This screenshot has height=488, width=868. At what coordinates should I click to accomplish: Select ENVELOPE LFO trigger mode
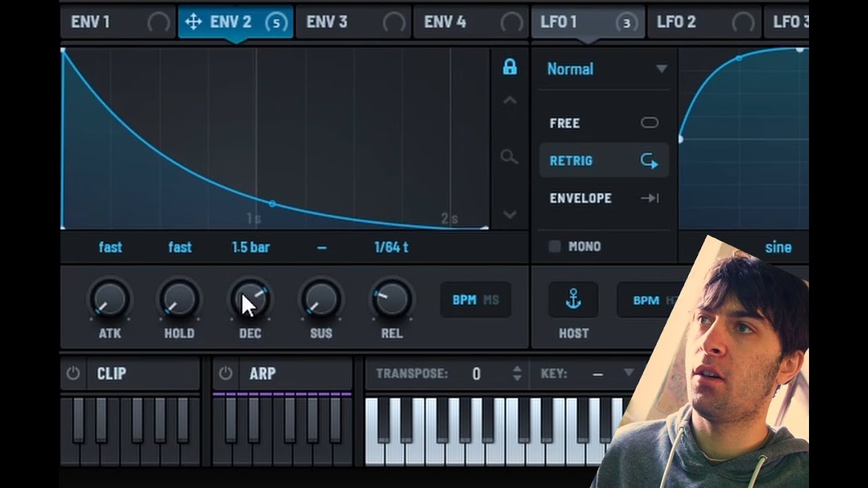pos(604,198)
